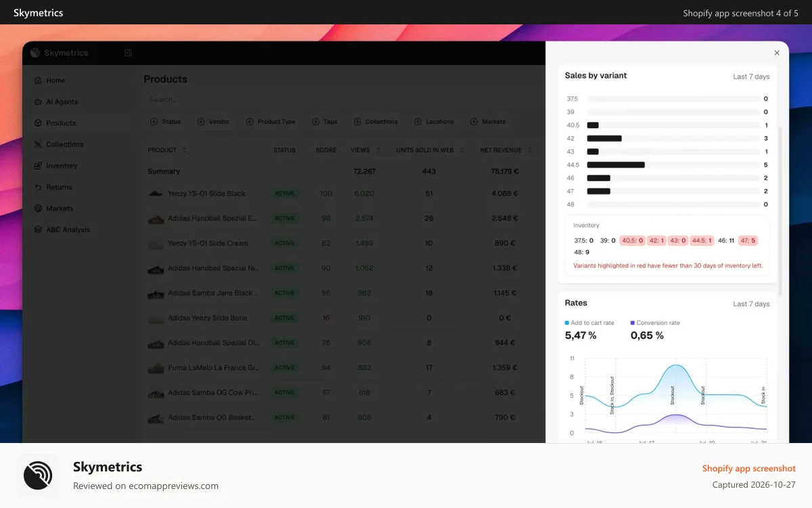The image size is (812, 508).
Task: Click the 0,65 % conversion rate value
Action: click(647, 335)
